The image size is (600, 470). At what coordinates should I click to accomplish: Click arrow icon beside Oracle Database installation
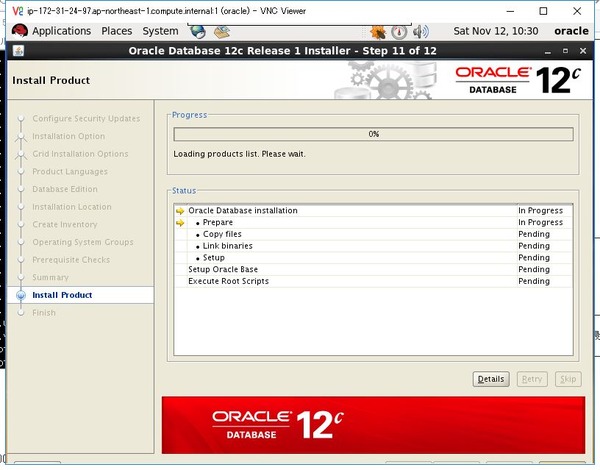(x=180, y=211)
